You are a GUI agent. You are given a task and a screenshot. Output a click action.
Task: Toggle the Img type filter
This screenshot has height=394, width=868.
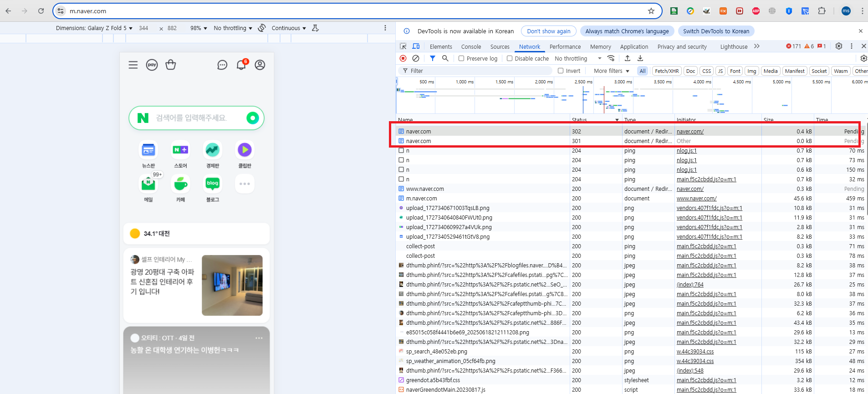coord(752,71)
